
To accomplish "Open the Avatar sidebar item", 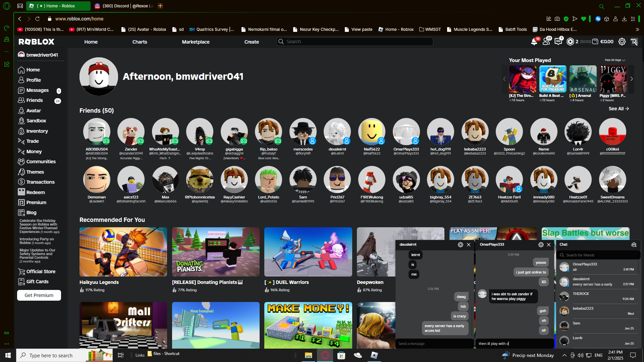I will point(34,111).
